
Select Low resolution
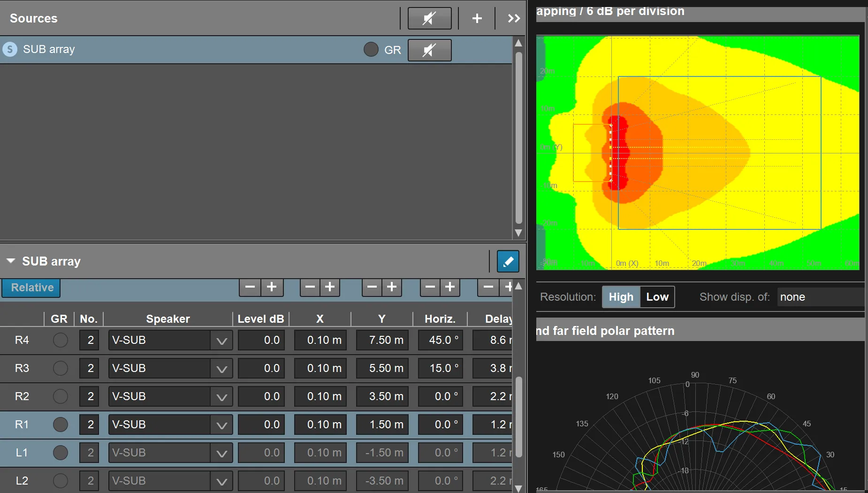pos(657,297)
